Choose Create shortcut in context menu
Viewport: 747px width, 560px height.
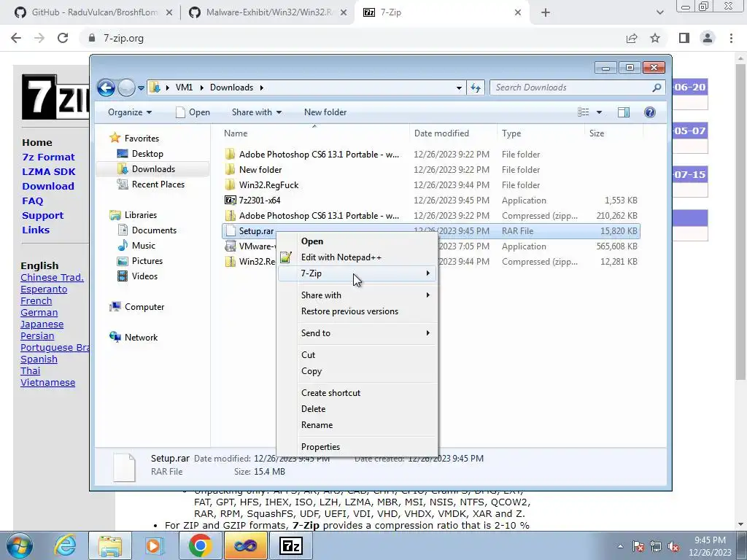coord(357,393)
